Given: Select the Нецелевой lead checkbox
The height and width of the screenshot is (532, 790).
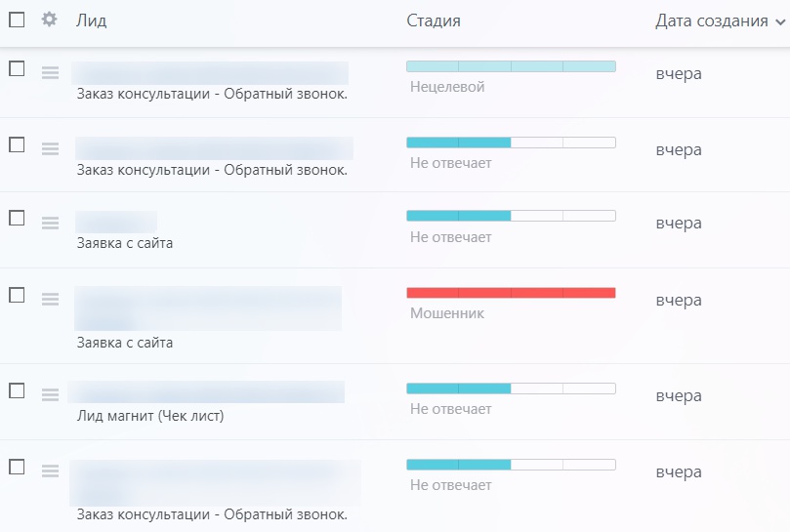Looking at the screenshot, I should point(17,68).
